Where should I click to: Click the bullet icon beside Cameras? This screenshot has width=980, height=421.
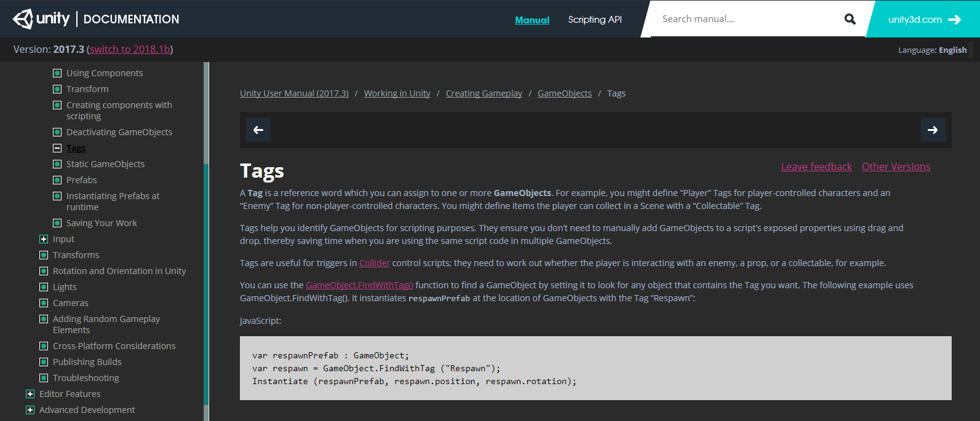pos(44,303)
